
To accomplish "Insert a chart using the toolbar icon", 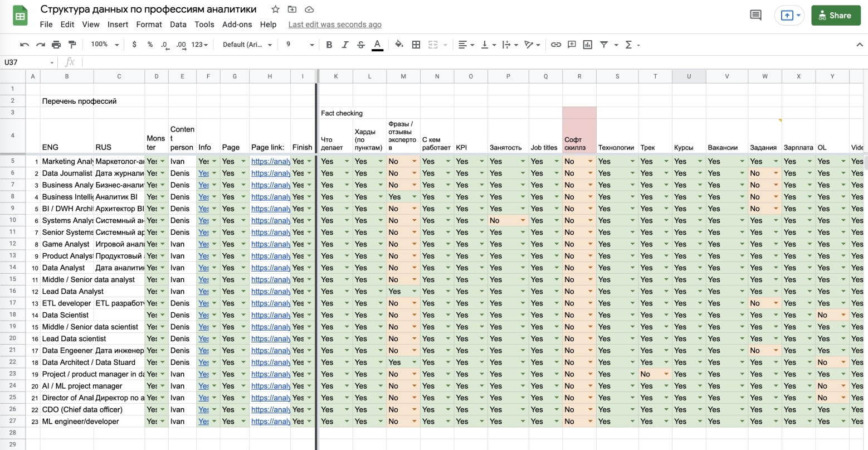I will [587, 45].
